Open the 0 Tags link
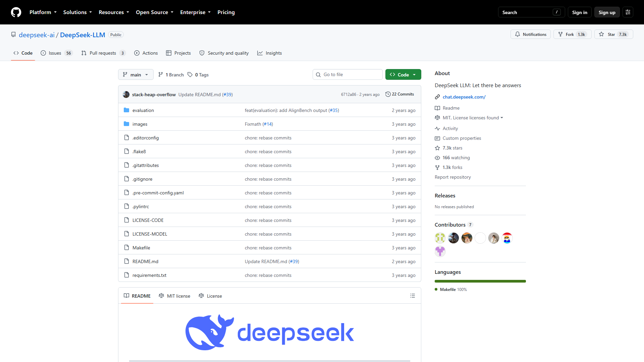Image resolution: width=644 pixels, height=362 pixels. (x=198, y=75)
